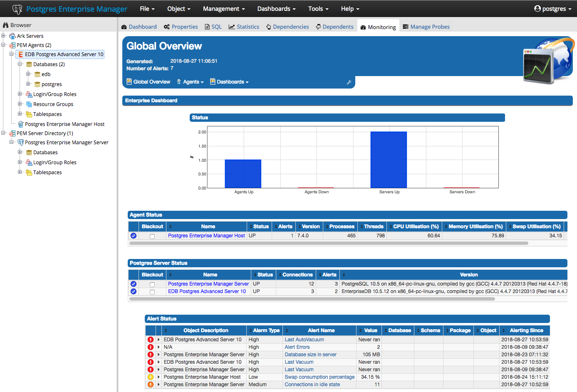Expand the edb database node
This screenshot has width=577, height=392.
pos(28,74)
